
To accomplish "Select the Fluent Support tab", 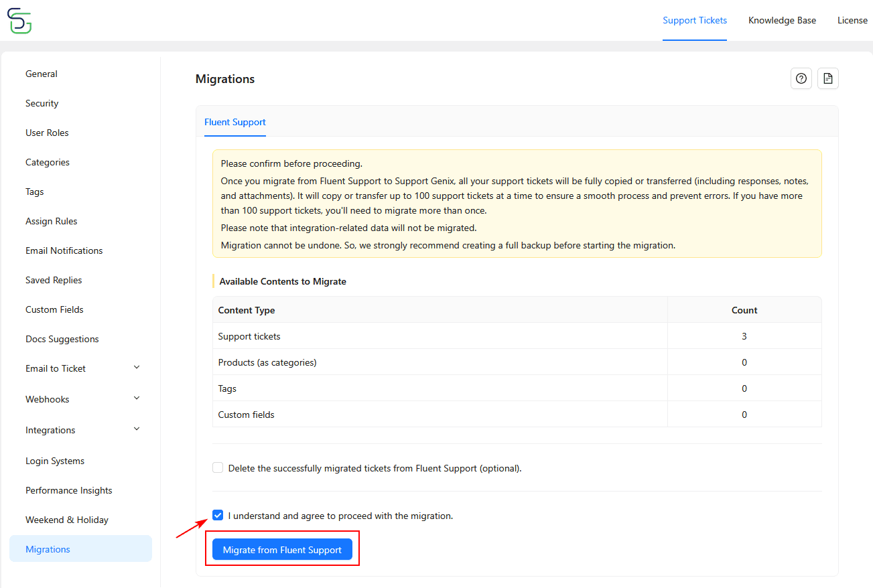I will [x=235, y=122].
